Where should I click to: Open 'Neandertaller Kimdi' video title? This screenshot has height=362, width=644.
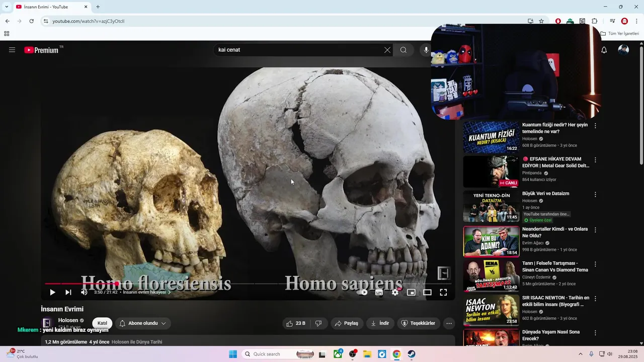pyautogui.click(x=555, y=232)
